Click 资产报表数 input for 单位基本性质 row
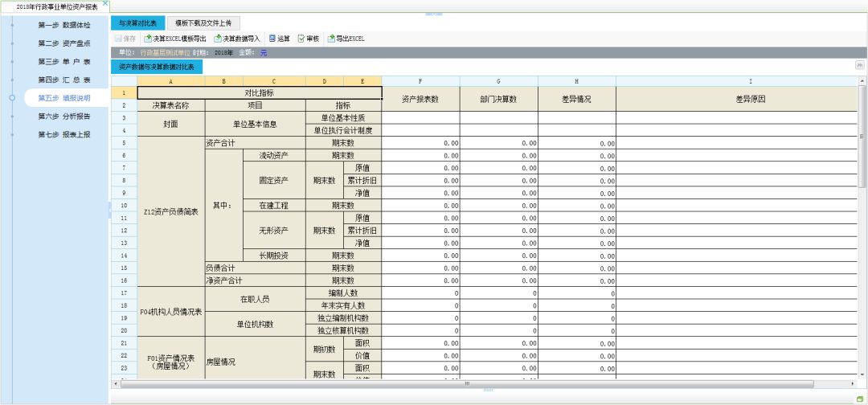 420,118
